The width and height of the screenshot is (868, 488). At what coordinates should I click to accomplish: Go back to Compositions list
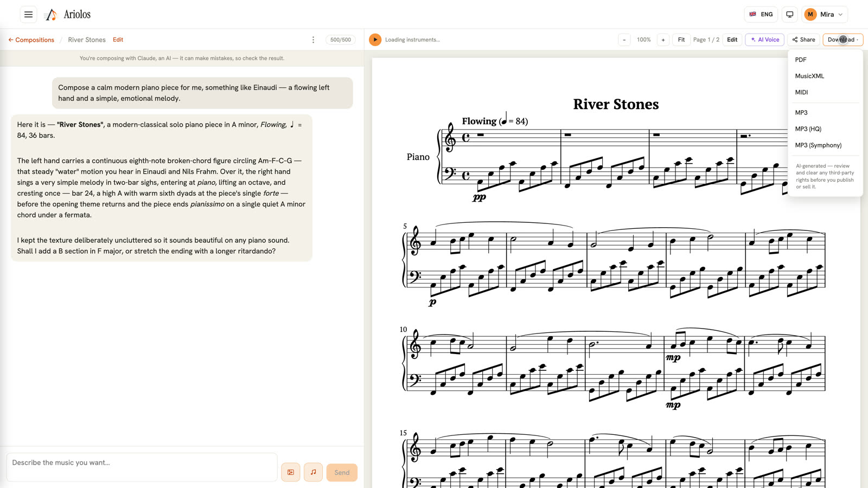click(31, 40)
